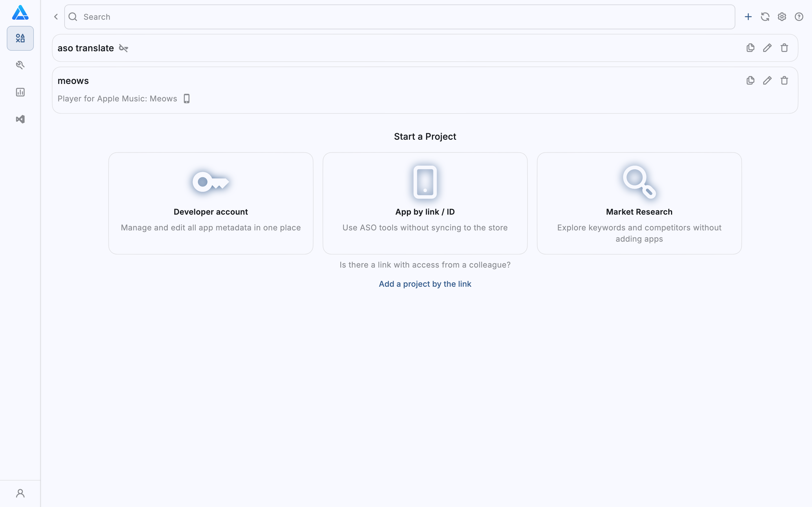
Task: Delete the aso translate project
Action: tap(784, 48)
